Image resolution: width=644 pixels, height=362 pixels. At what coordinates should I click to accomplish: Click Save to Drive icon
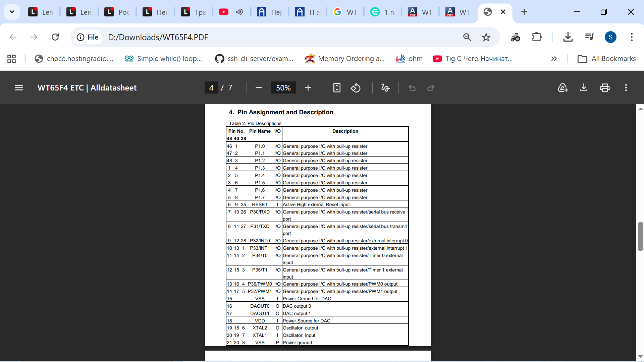click(562, 88)
